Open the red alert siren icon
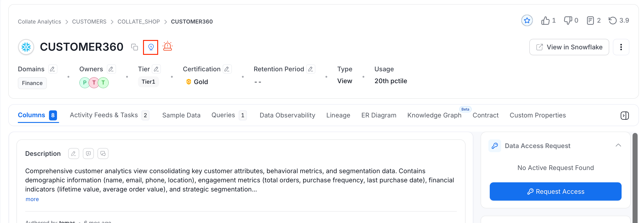 click(x=168, y=46)
